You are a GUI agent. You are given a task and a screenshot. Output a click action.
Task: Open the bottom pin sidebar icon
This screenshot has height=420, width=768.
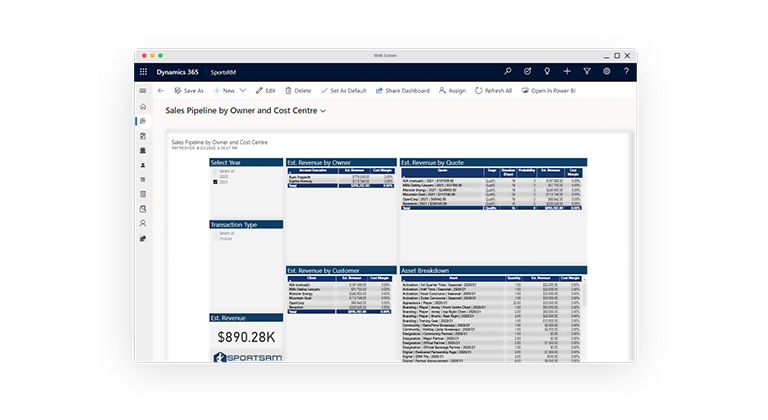pos(143,239)
